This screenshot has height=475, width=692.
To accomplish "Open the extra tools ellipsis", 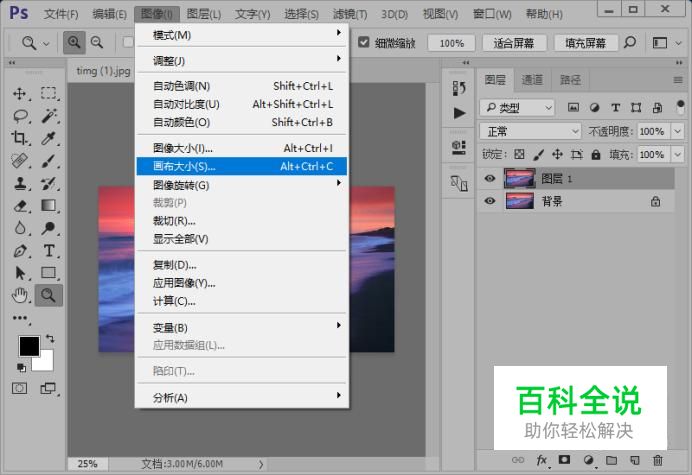I will [20, 318].
